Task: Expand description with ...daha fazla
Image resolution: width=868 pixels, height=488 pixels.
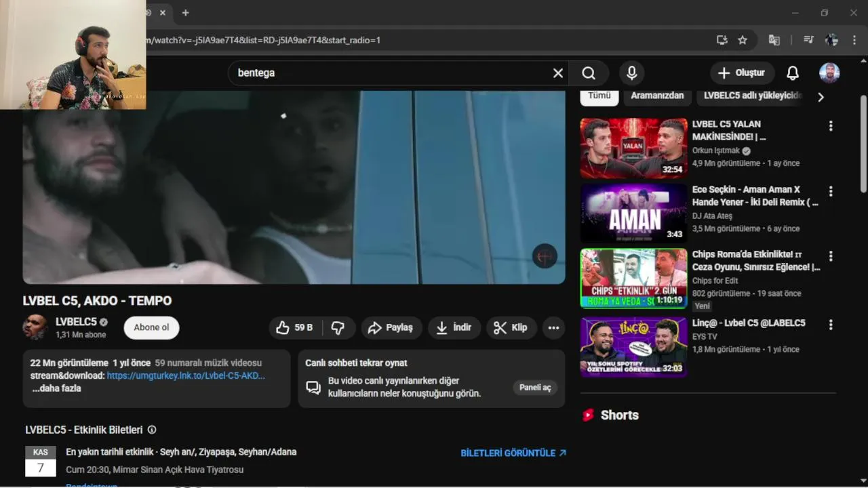Action: click(x=56, y=388)
